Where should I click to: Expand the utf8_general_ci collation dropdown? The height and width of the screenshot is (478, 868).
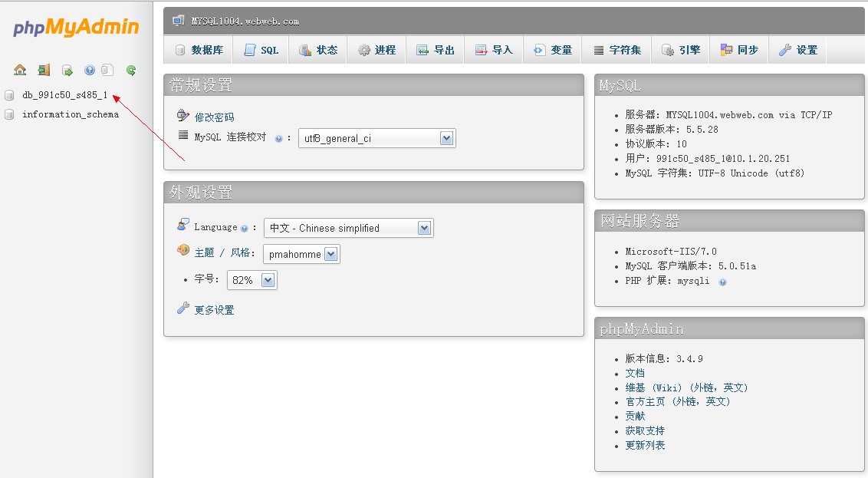[377, 138]
